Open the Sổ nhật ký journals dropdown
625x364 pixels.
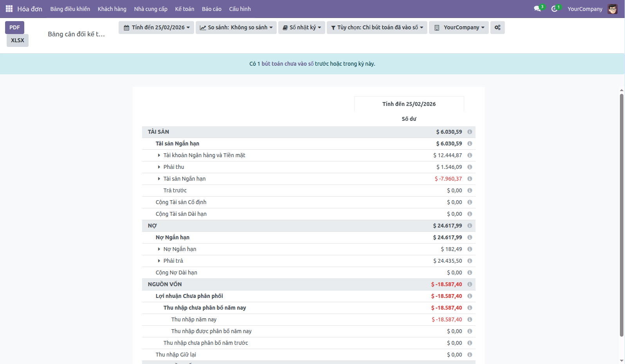click(302, 27)
